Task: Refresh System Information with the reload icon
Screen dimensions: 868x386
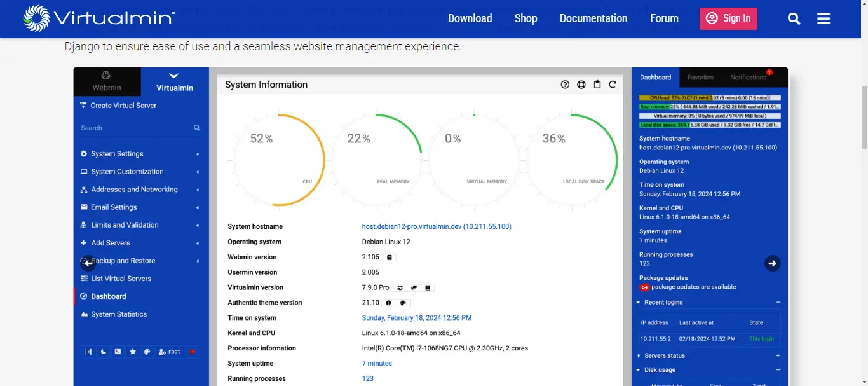Action: click(613, 85)
